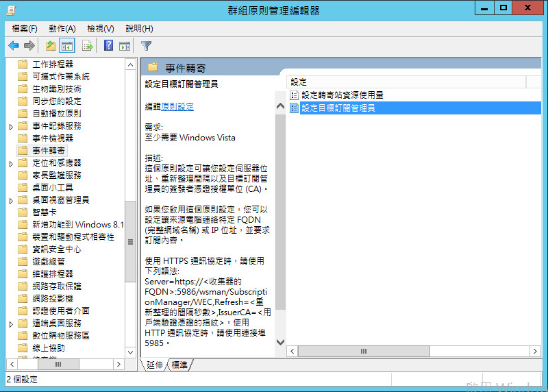Click folder icon of 線上協助
Image resolution: width=548 pixels, height=392 pixels.
[23, 348]
